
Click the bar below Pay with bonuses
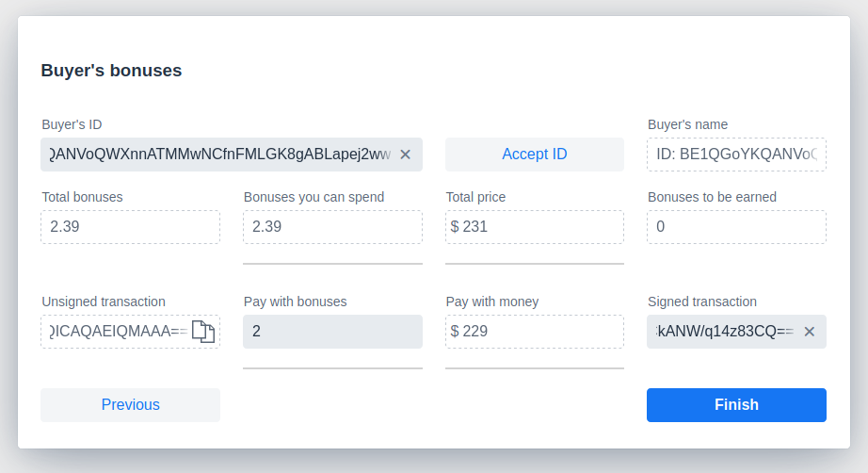[332, 367]
